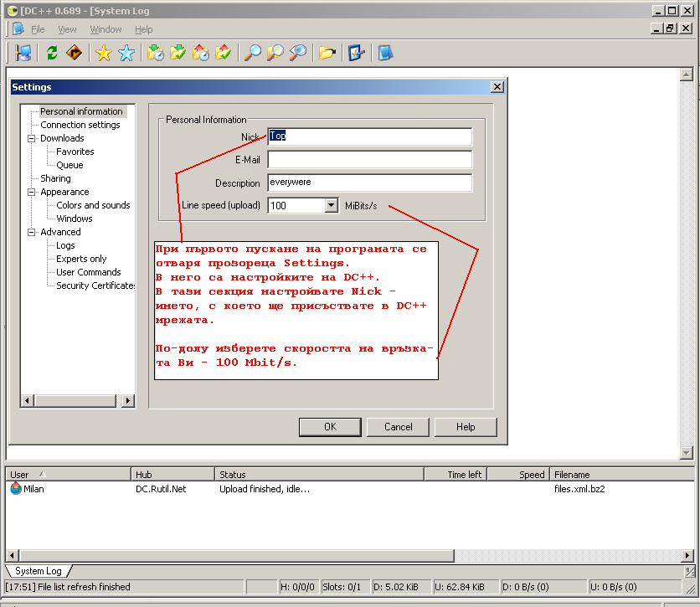Click system log scroll down arrow
This screenshot has height=607, width=700.
686,453
